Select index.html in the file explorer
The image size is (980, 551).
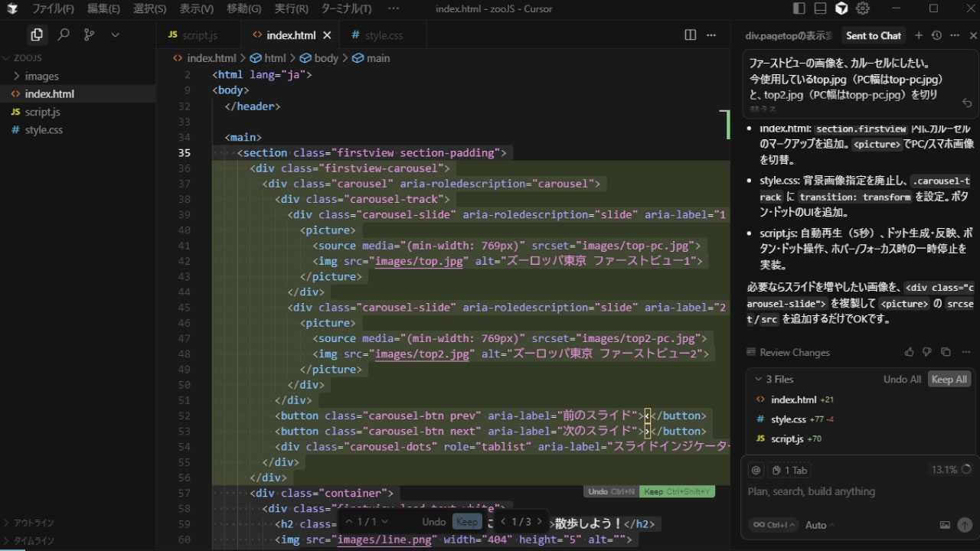[x=78, y=94]
